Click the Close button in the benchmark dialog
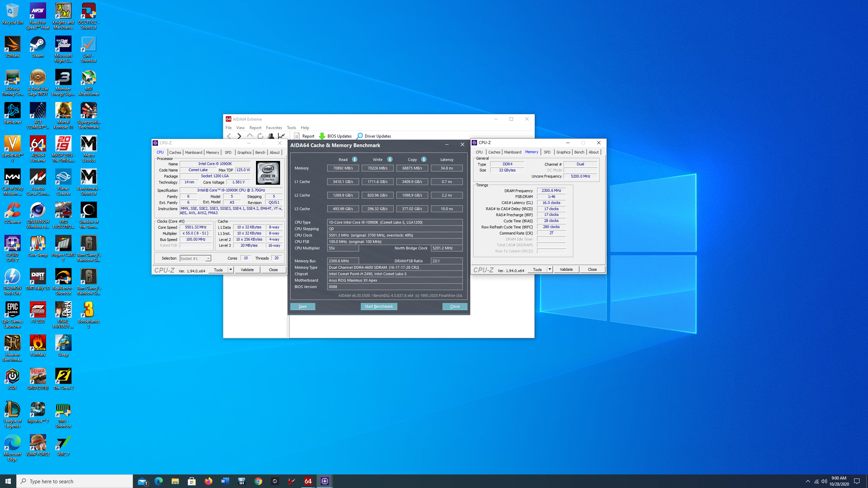868x488 pixels. [x=455, y=306]
